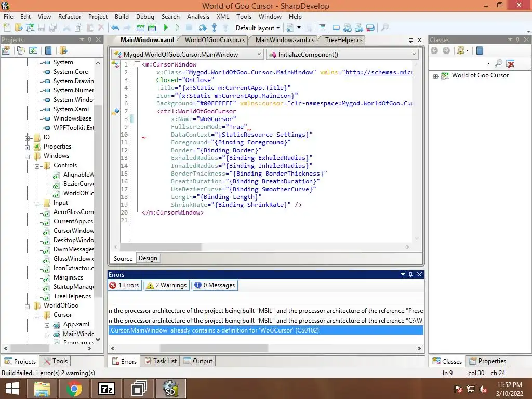The image size is (532, 399).
Task: Click the Indent toolbar icon
Action: tap(322, 28)
